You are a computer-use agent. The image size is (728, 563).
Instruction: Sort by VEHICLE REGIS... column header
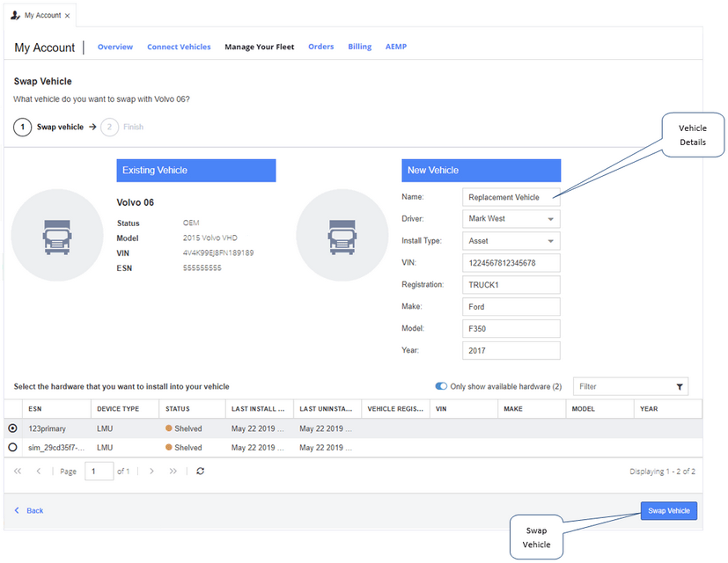click(x=395, y=409)
